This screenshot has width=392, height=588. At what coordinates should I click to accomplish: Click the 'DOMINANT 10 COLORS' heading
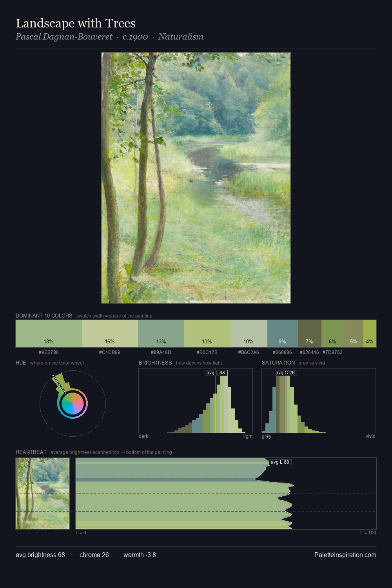click(x=44, y=316)
